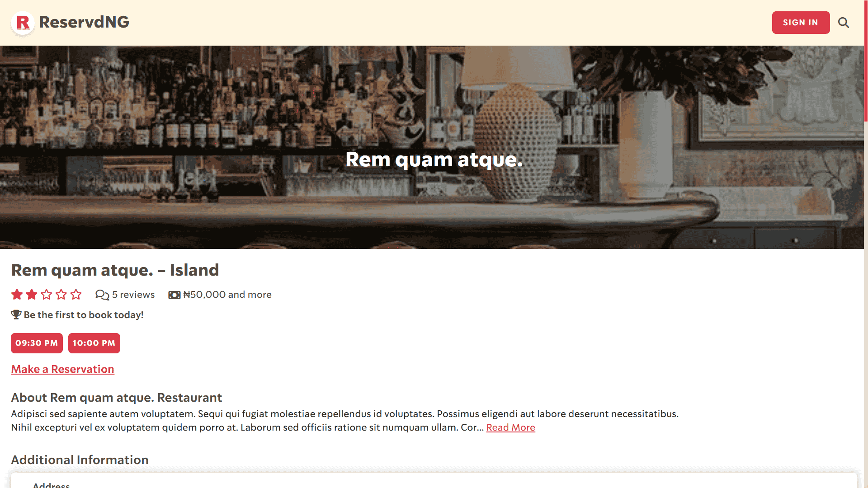Open the Make a Reservation link
This screenshot has height=488, width=868.
62,369
